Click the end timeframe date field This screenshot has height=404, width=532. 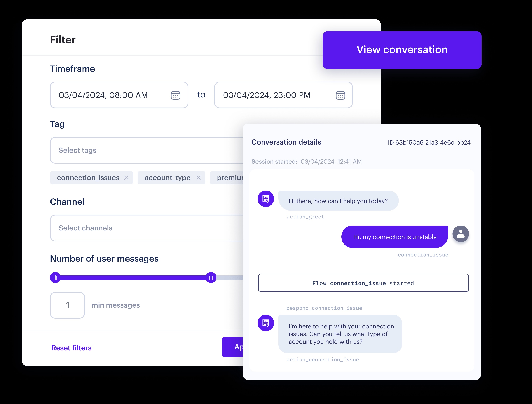(283, 95)
